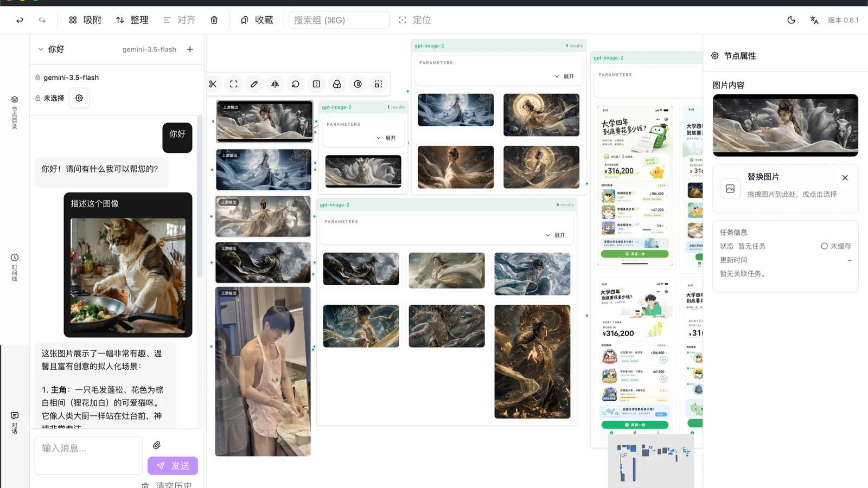Screen dimensions: 868x488
Task: Expand parameters of 6 results gpt-image-2 node
Action: [x=556, y=235]
